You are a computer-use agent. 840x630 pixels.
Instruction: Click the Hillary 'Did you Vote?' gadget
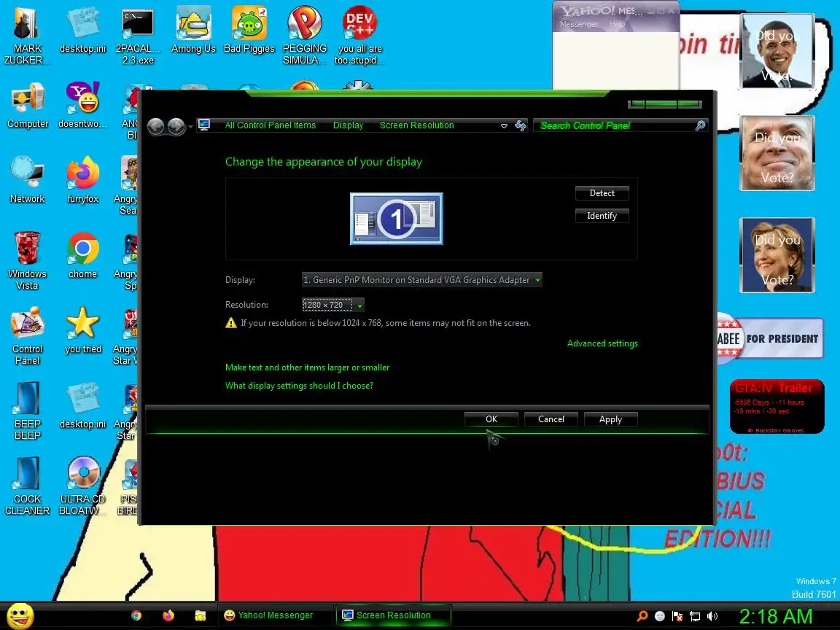[777, 255]
